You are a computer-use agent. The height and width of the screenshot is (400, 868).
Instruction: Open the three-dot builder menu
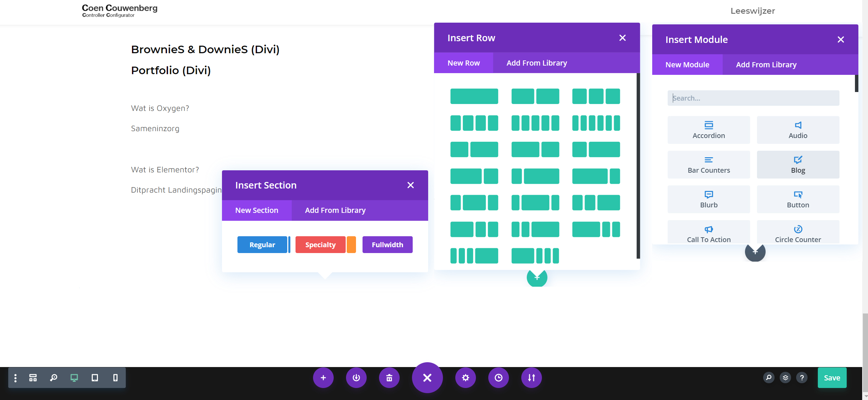15,378
